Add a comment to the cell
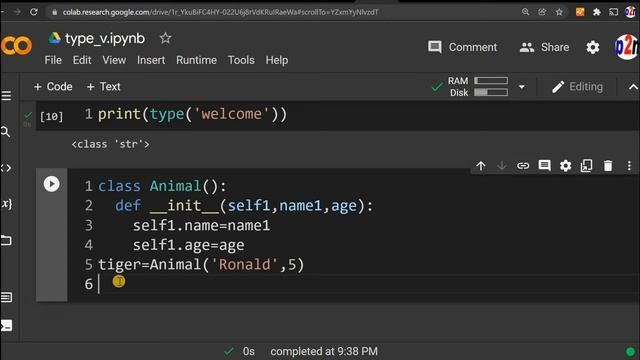Viewport: 640px width, 360px height. pyautogui.click(x=544, y=166)
